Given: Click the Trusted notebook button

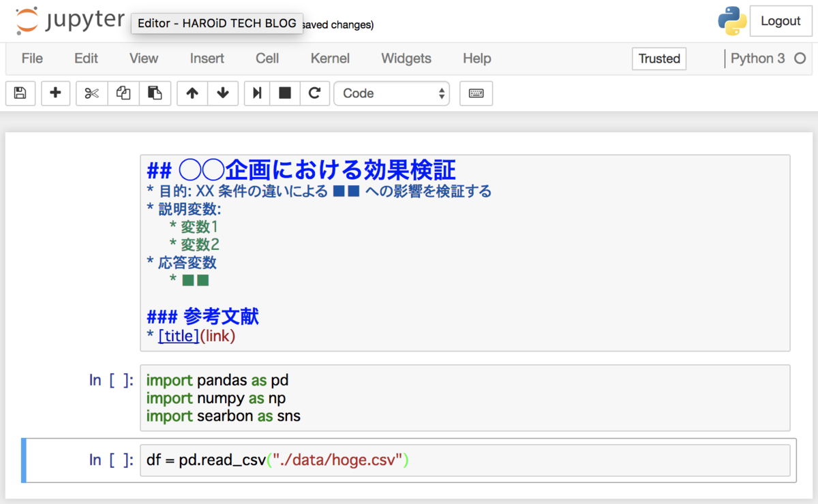Looking at the screenshot, I should 658,59.
